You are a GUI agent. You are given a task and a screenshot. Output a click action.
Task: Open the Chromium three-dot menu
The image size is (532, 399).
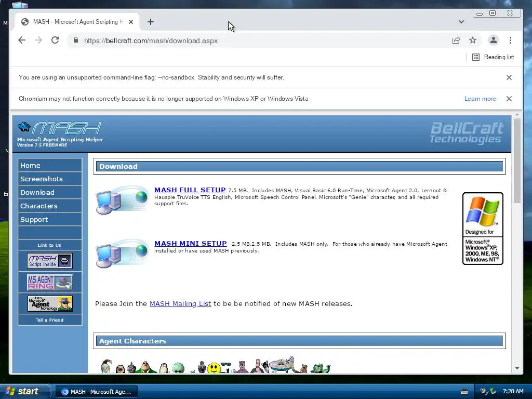coord(510,41)
